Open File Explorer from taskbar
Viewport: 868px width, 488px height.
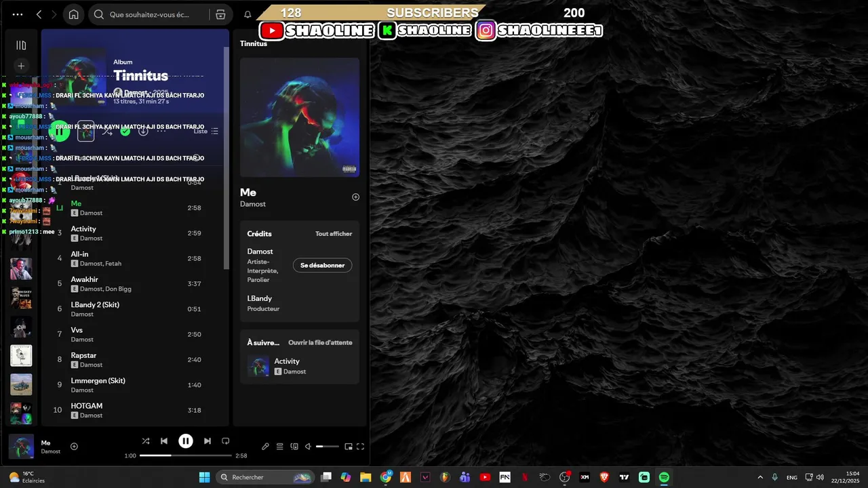click(366, 477)
